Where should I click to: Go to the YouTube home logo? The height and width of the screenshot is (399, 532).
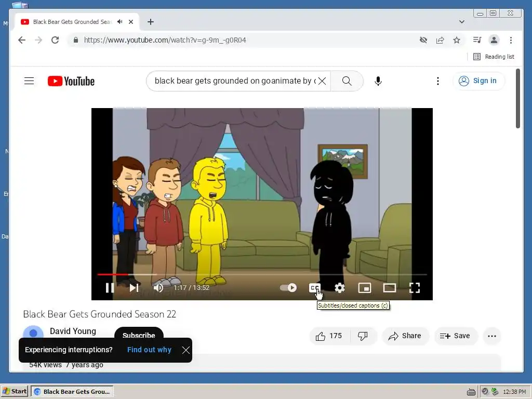point(71,81)
